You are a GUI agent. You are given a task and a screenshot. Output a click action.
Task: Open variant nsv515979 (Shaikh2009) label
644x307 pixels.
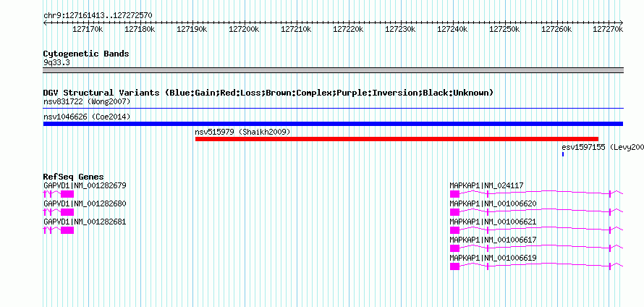(x=242, y=132)
